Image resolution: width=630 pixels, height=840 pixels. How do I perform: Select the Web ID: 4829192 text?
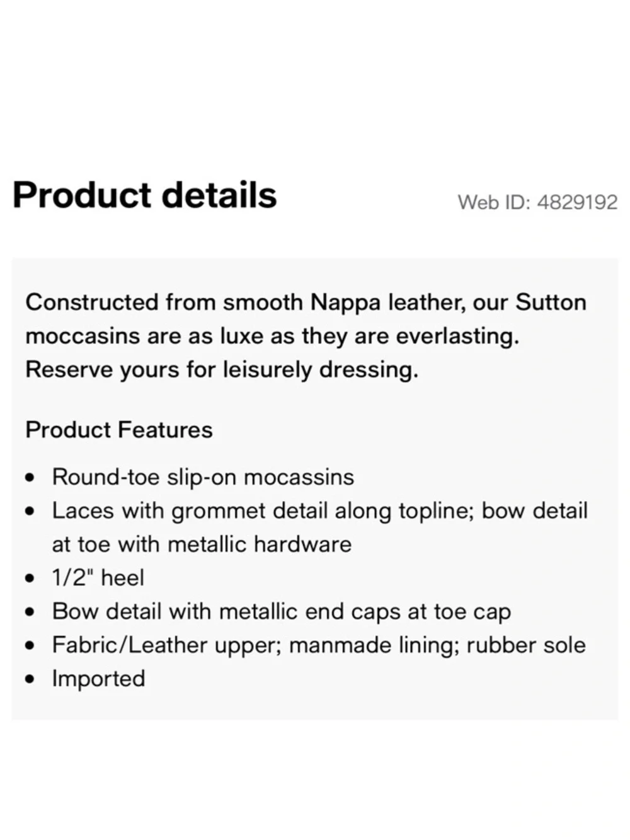(537, 202)
